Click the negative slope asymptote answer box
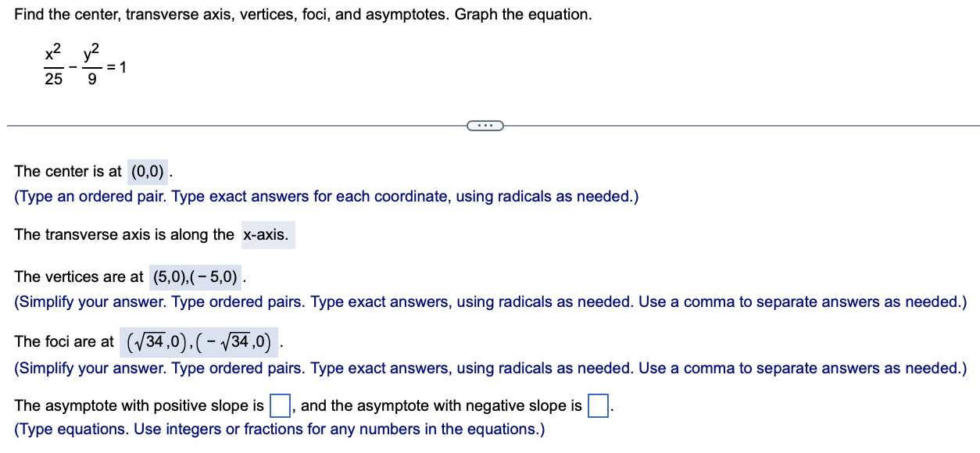 click(597, 405)
